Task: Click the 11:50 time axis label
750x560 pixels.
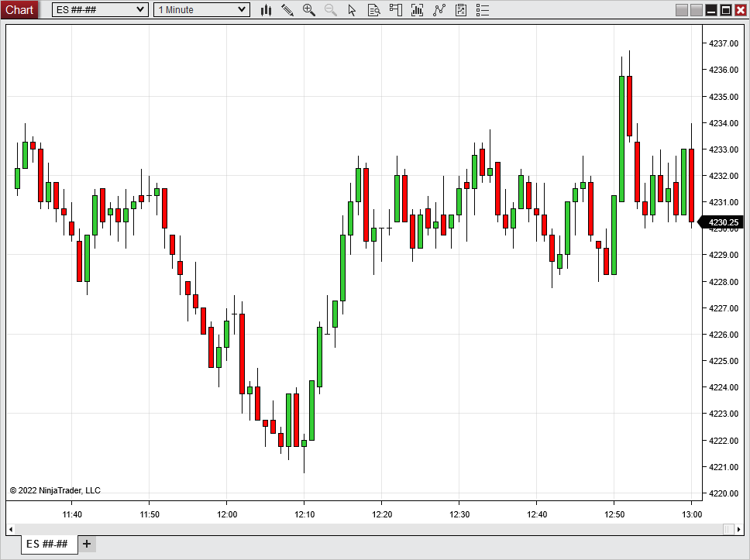Action: (150, 514)
